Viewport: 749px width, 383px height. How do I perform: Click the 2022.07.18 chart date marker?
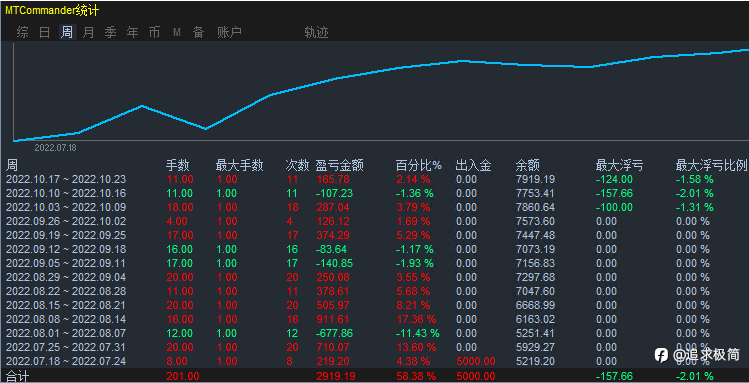(55, 148)
